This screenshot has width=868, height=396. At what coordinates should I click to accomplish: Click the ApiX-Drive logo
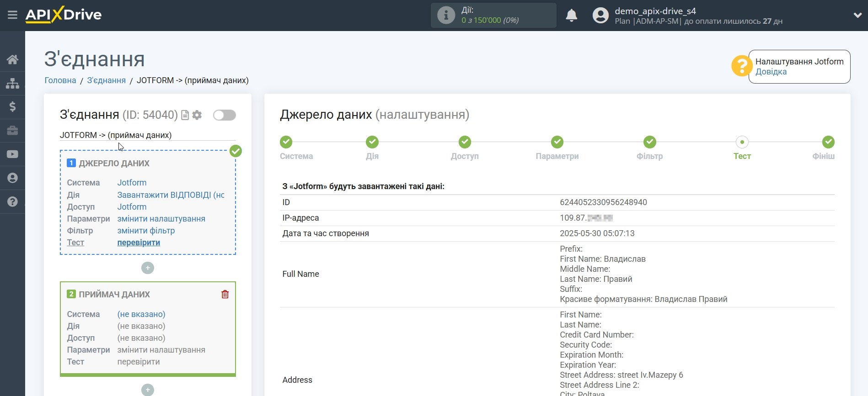click(x=64, y=15)
